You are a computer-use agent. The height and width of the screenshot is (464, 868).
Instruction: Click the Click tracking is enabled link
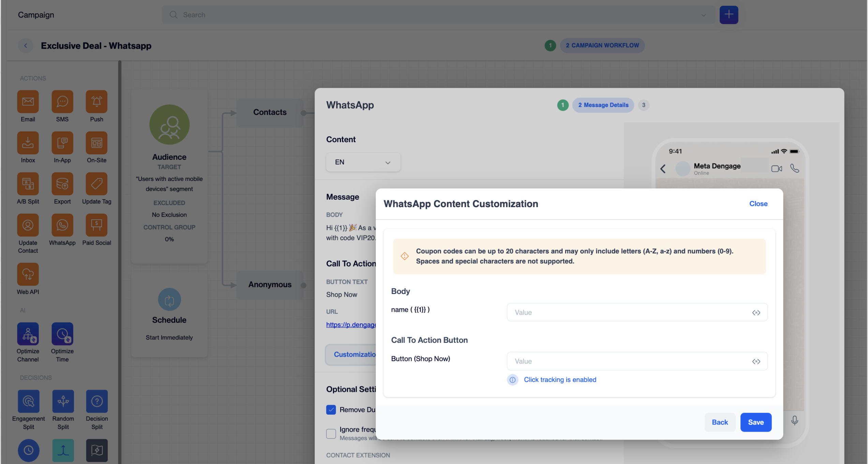click(x=560, y=380)
